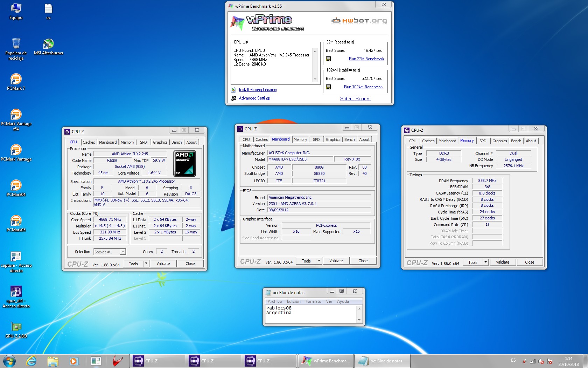Click Advanced Settings wrench icon
This screenshot has height=368, width=588.
click(233, 98)
